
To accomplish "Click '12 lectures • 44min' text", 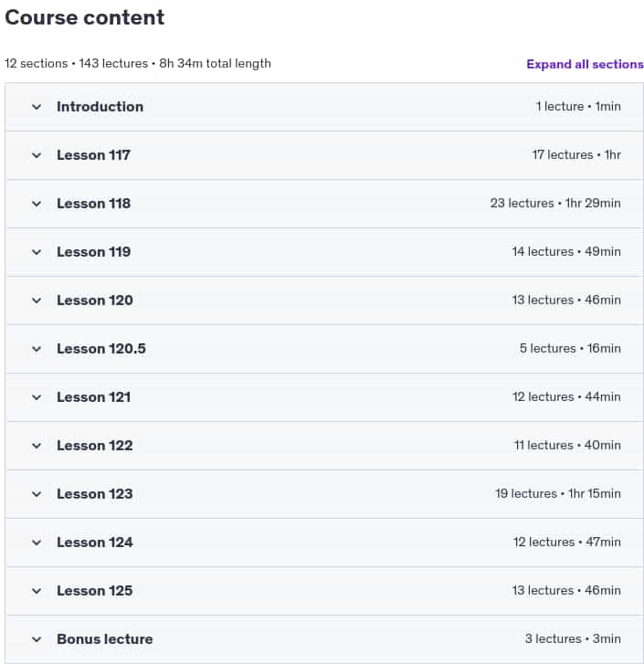I will [x=566, y=396].
